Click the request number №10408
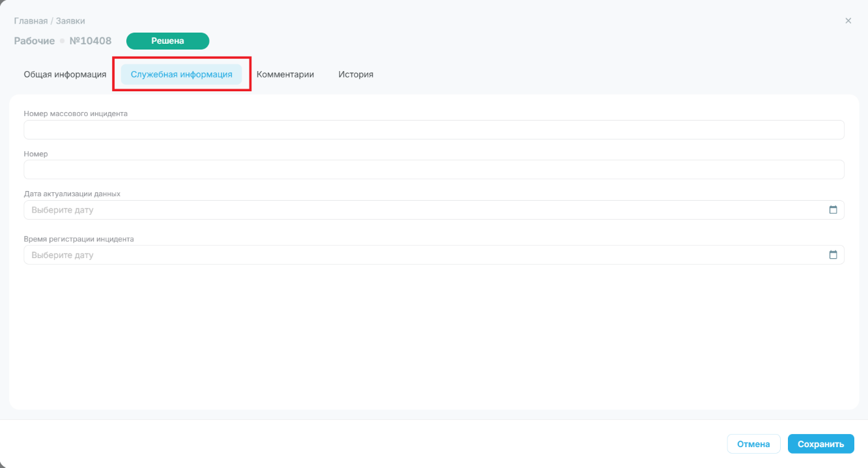Screen dimensions: 868x468 pyautogui.click(x=91, y=41)
